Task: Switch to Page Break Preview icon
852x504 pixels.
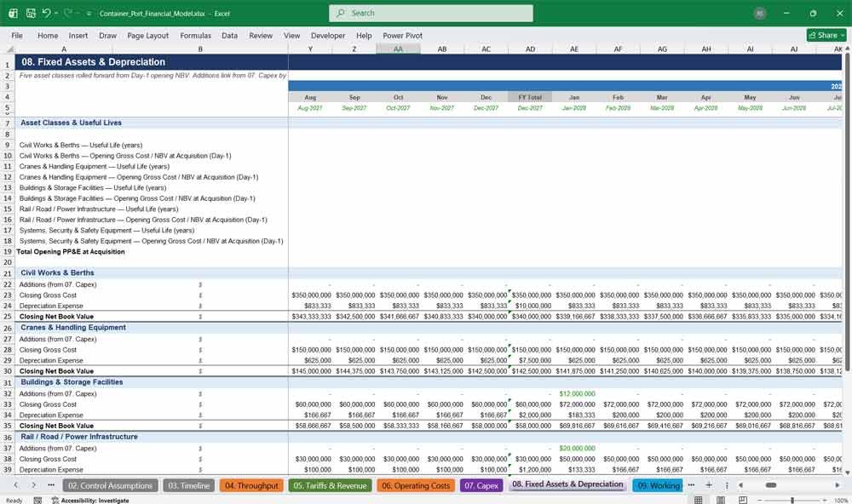Action: (x=743, y=500)
